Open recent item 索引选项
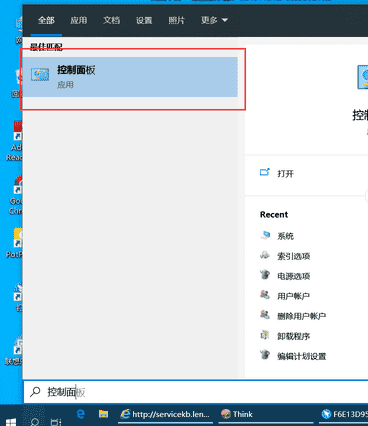This screenshot has height=426, width=368. (294, 256)
